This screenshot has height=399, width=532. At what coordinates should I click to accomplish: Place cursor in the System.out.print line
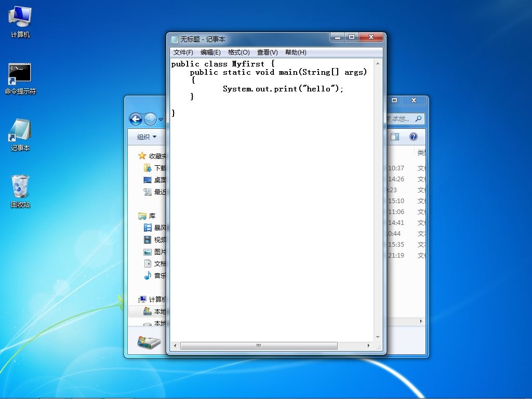pyautogui.click(x=283, y=89)
